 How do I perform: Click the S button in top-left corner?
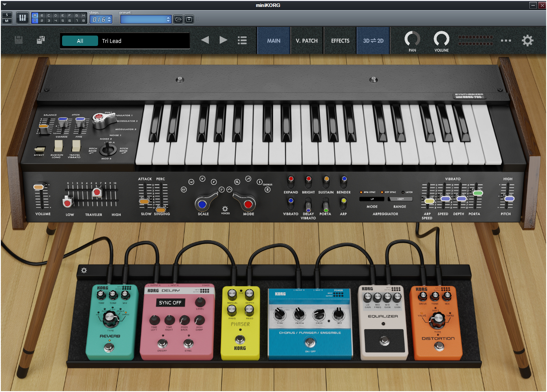[7, 15]
